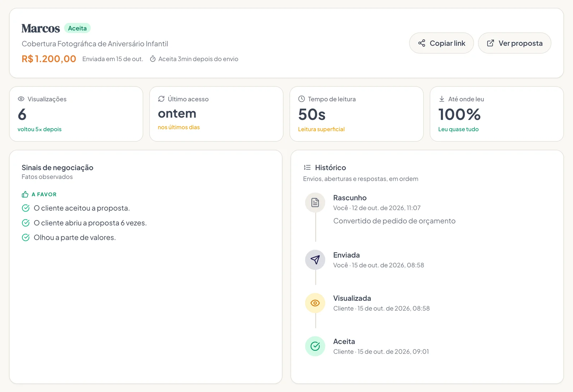This screenshot has height=392, width=573.
Task: Click the refresh icon in Último acesso card
Action: [161, 99]
